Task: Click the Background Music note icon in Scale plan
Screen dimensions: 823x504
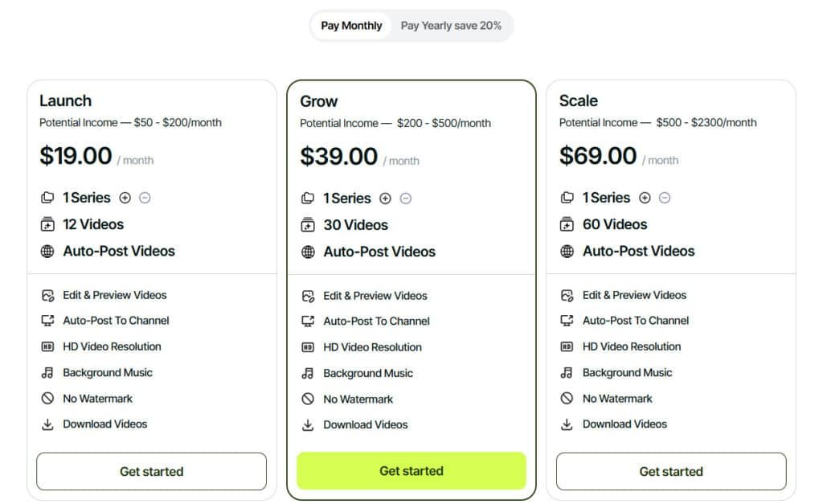Action: click(x=567, y=372)
